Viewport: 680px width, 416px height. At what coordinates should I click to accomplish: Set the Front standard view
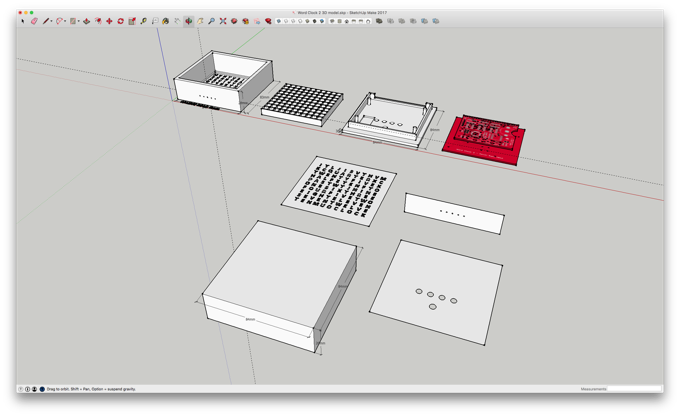(347, 21)
